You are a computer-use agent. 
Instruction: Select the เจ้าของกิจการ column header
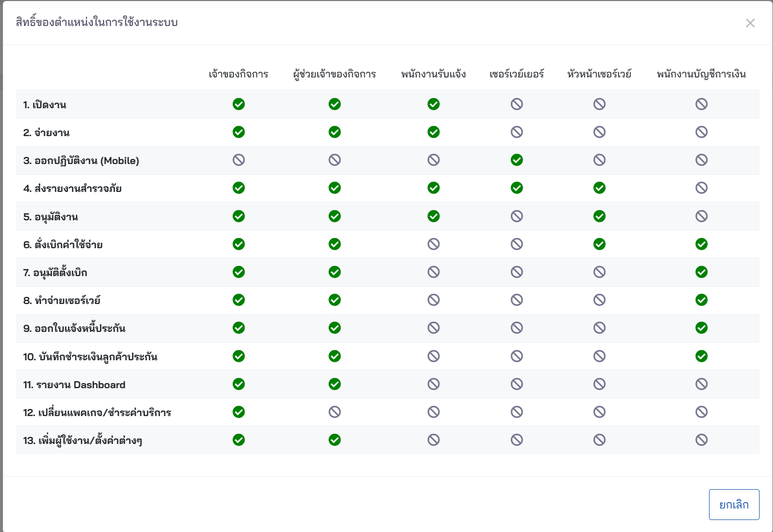pos(239,74)
